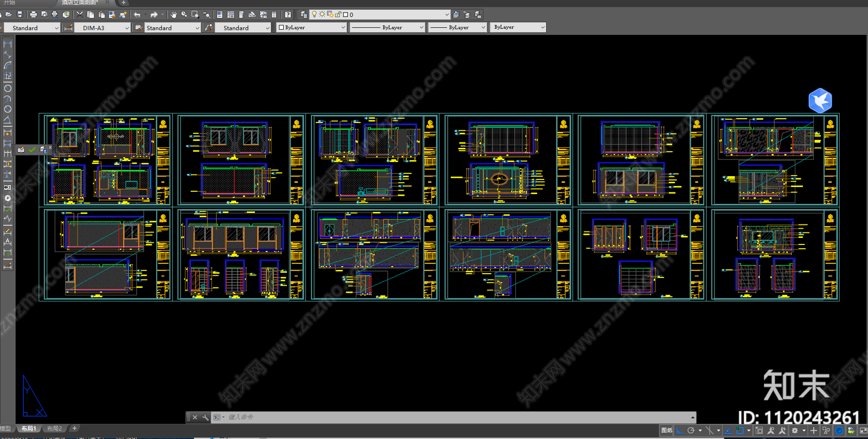This screenshot has width=868, height=439.
Task: Switch to the 开始 start tab
Action: click(x=10, y=3)
